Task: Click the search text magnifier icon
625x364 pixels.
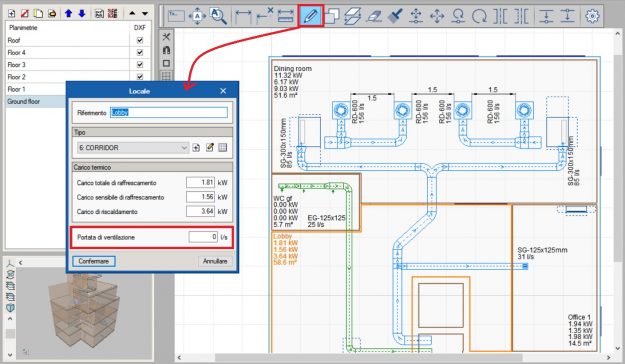Action: (x=218, y=16)
